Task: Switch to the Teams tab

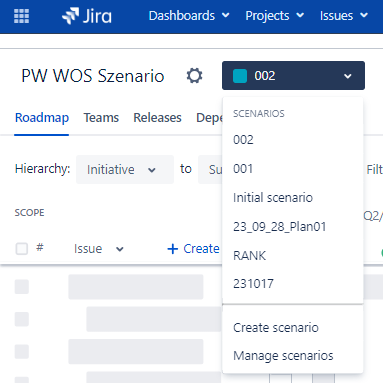Action: [x=101, y=118]
